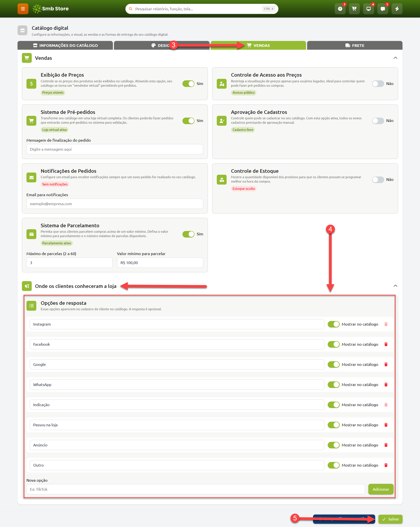Toggle Exibição de Preços switch
The image size is (420, 527).
(x=188, y=84)
